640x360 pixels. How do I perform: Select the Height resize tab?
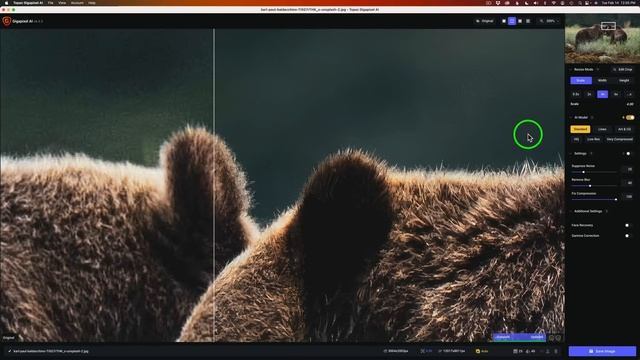click(624, 80)
